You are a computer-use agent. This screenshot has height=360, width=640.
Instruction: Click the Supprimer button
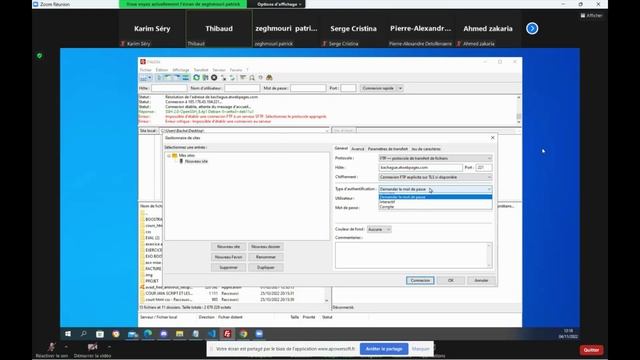point(229,268)
